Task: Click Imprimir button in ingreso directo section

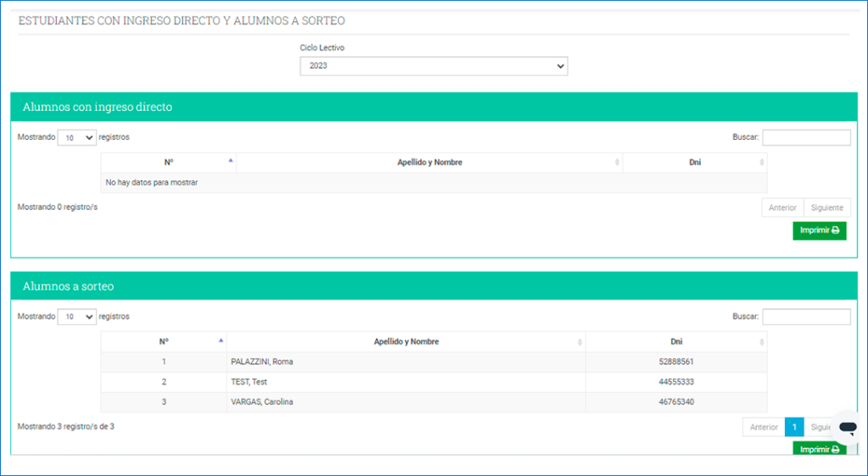Action: (x=819, y=230)
